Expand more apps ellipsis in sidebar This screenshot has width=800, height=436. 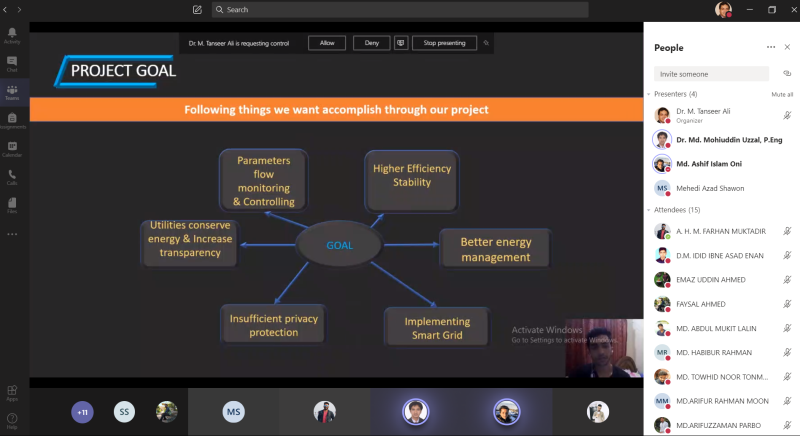pos(12,234)
